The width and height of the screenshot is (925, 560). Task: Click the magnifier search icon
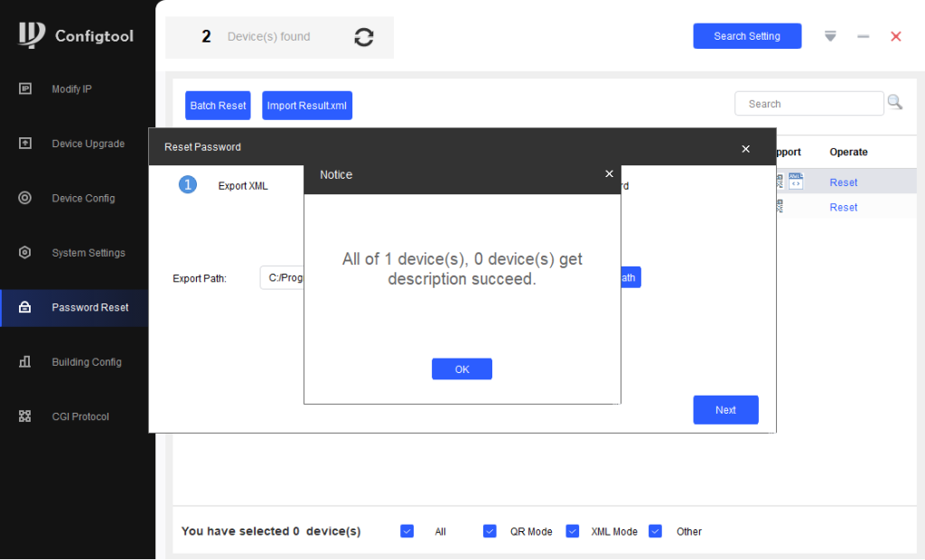tap(894, 103)
